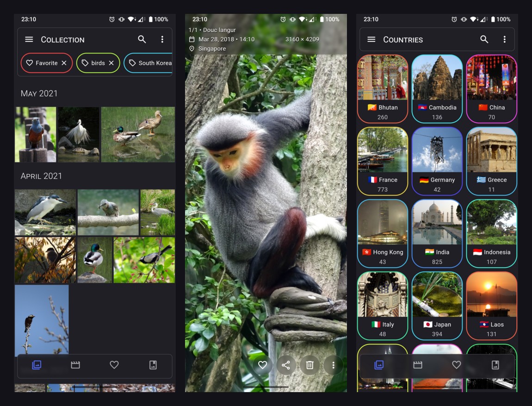The height and width of the screenshot is (406, 532).
Task: Open the Bhutan country album
Action: coord(383,89)
